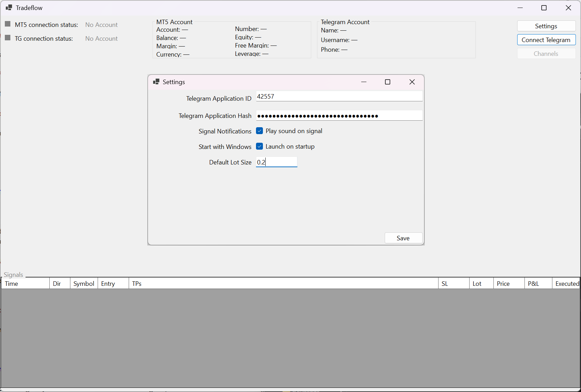Focus the Telegram Application ID field
The height and width of the screenshot is (392, 581).
click(339, 97)
